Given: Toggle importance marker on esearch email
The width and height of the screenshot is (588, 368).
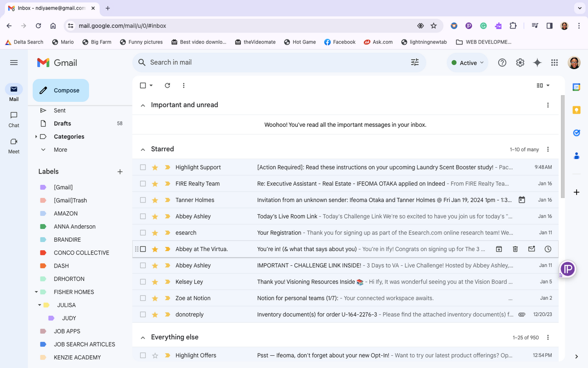Looking at the screenshot, I should pos(167,233).
